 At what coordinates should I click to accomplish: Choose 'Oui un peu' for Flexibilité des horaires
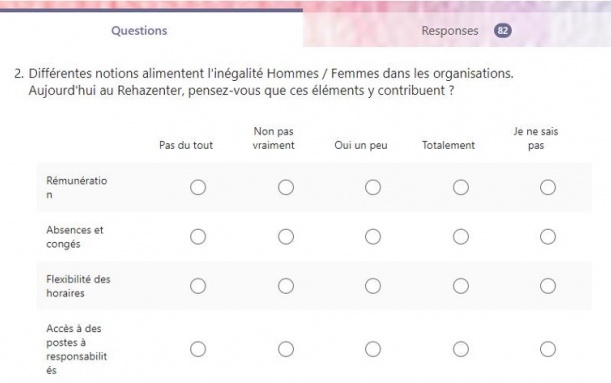373,286
